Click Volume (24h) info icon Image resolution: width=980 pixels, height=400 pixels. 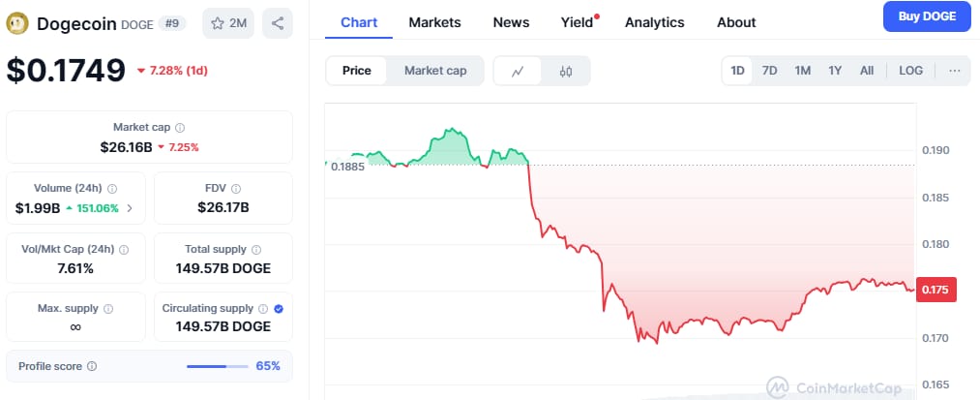112,189
